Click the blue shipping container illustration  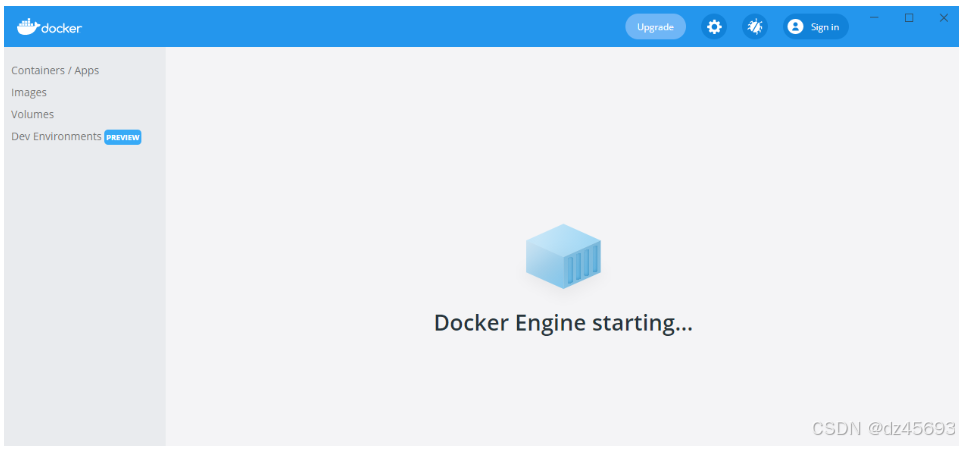point(563,256)
